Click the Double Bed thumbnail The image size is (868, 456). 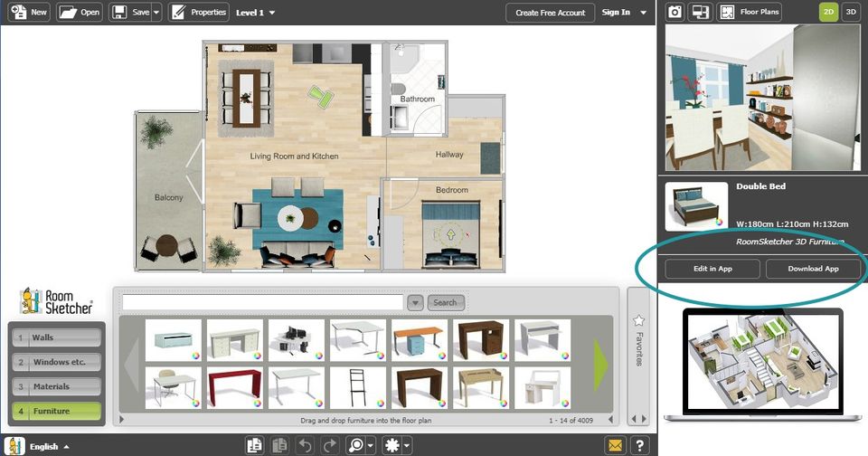[696, 206]
